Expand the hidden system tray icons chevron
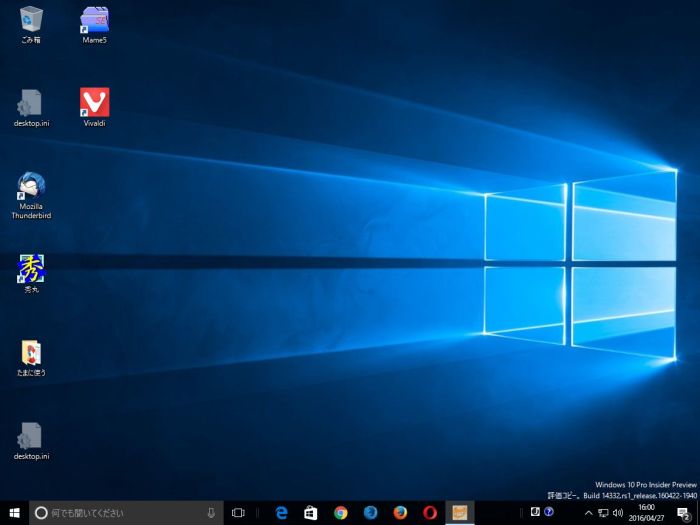Screen dimensions: 700x525 click(x=588, y=512)
